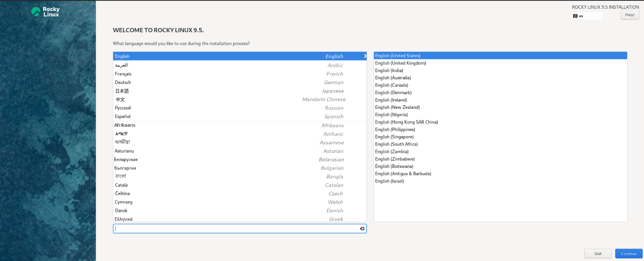Choose Asturianu (Asturian) language
The height and width of the screenshot is (261, 644).
(240, 151)
